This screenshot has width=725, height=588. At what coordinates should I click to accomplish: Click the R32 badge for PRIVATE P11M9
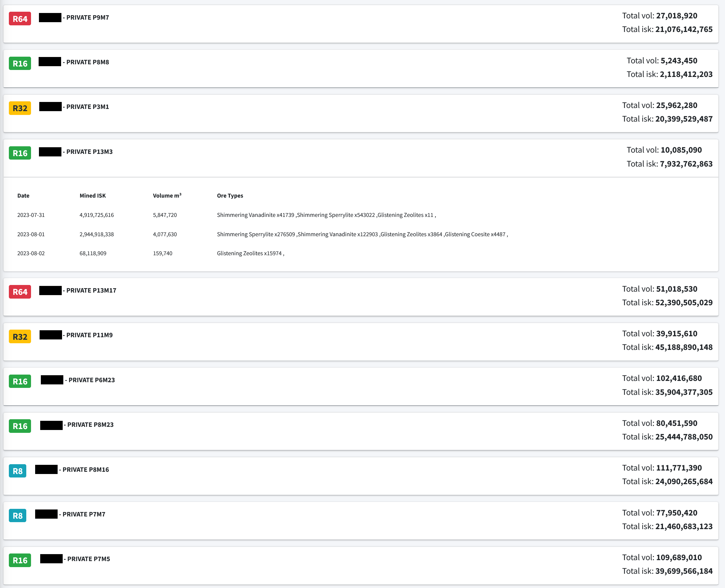(x=20, y=336)
